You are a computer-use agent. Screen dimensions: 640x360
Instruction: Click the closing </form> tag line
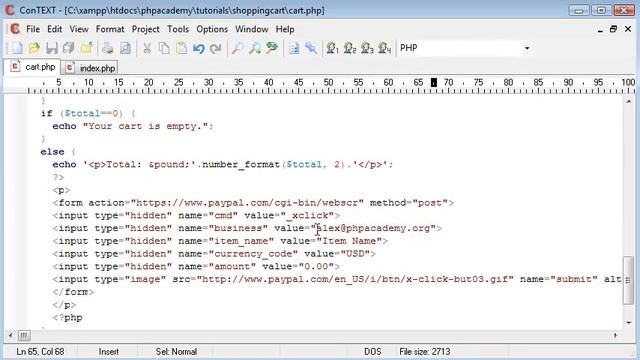(73, 292)
